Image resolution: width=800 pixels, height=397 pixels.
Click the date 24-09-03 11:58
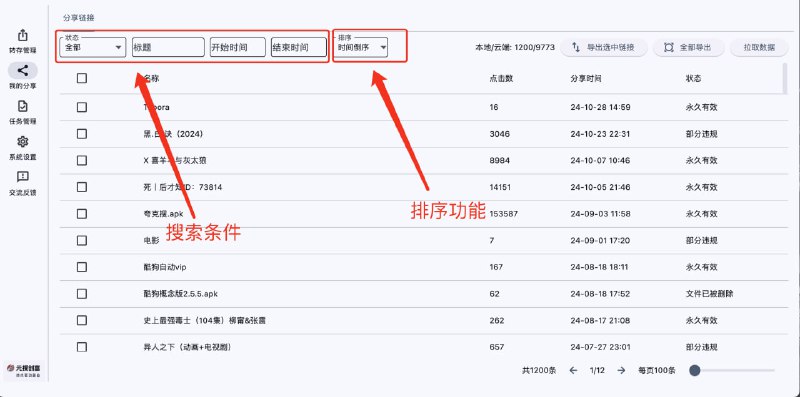601,214
